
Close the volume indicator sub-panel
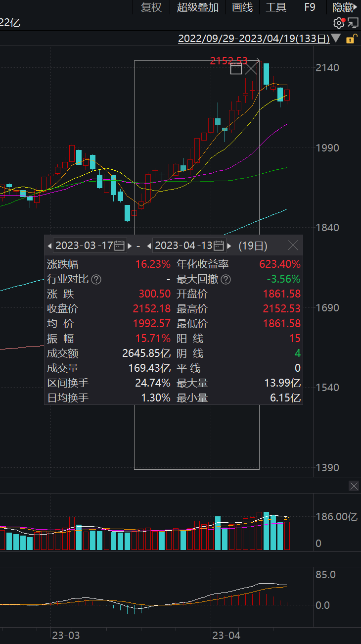pyautogui.click(x=354, y=486)
